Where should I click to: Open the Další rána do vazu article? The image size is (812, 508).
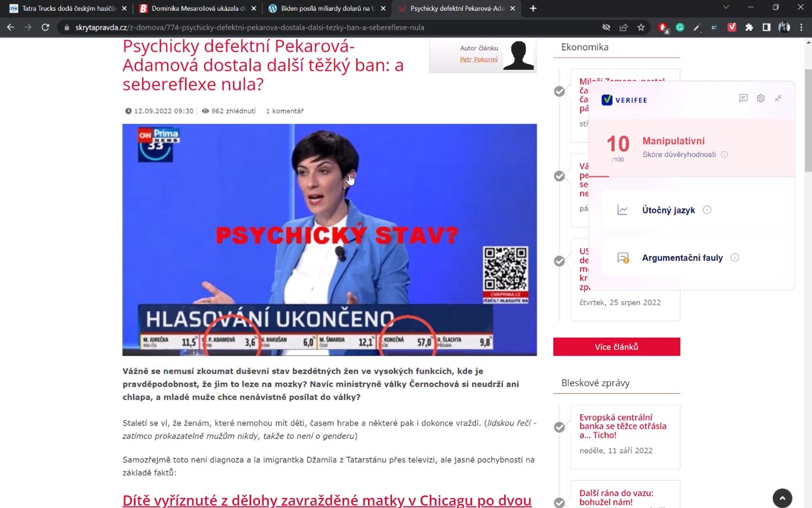[x=616, y=497]
